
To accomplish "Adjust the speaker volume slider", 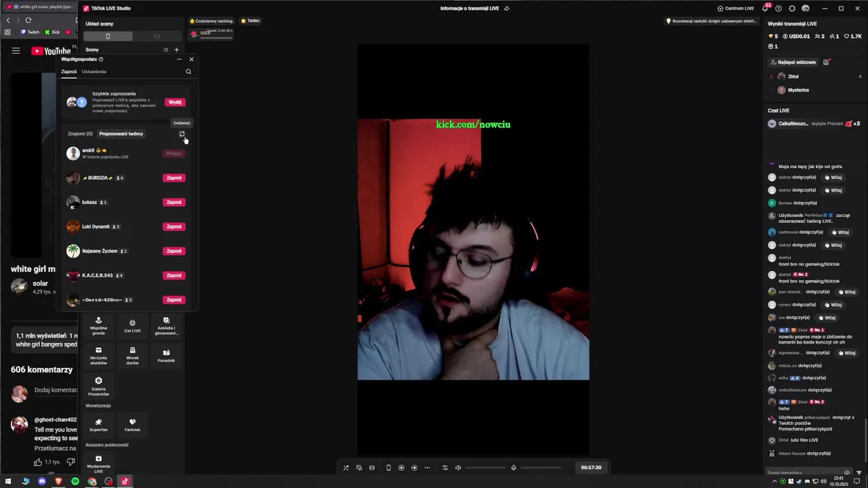I will click(x=486, y=468).
